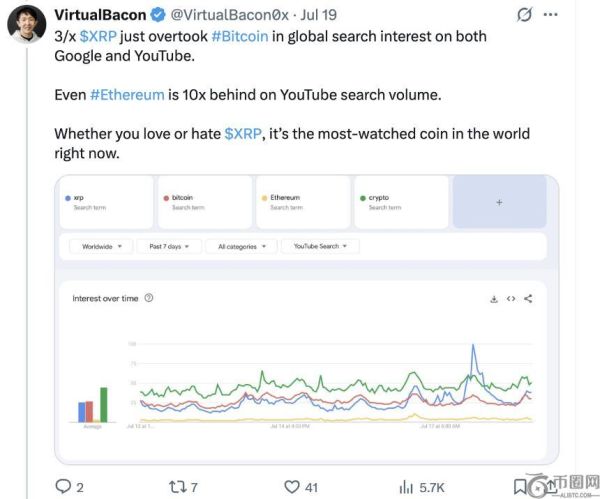
Task: Open the Worldwide region dropdown
Action: pos(103,246)
